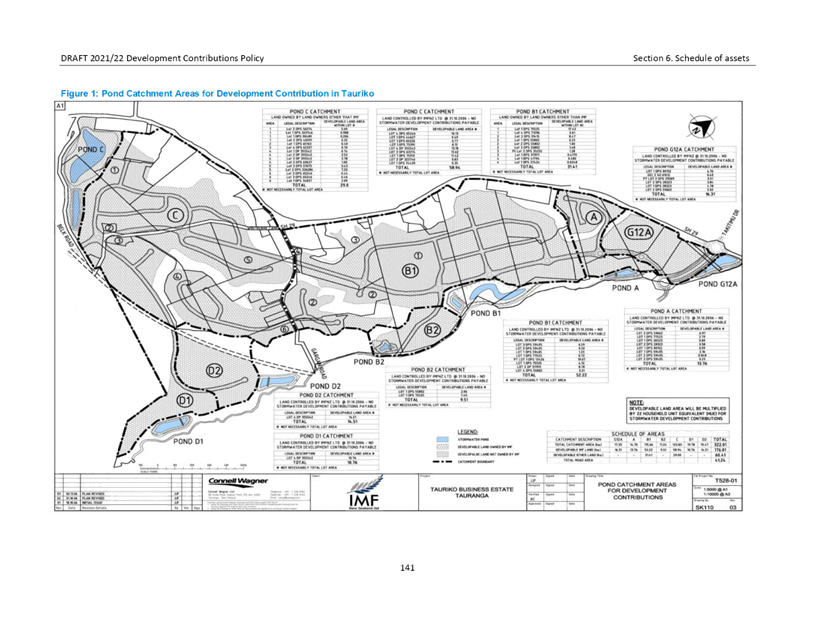
Task: Click 'Section 6. Schedule of assets' header
Action: tap(691, 58)
